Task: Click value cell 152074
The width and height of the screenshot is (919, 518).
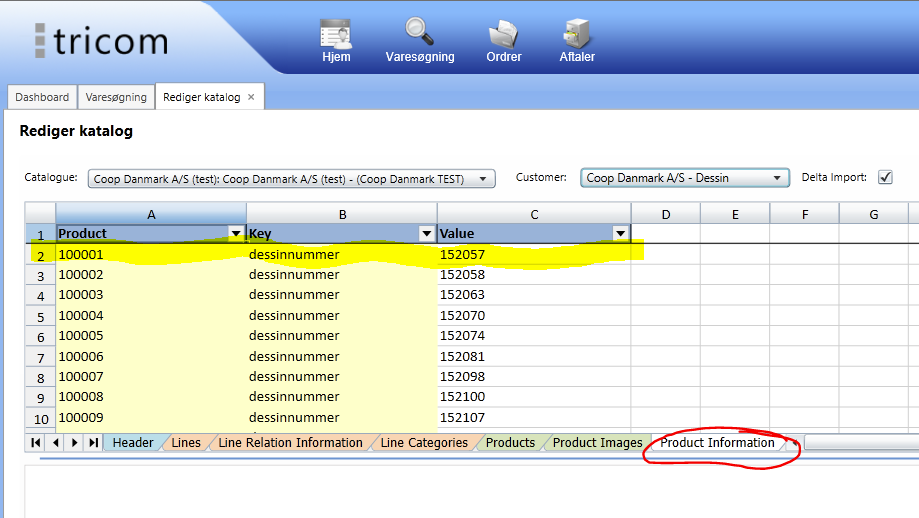Action: point(534,336)
